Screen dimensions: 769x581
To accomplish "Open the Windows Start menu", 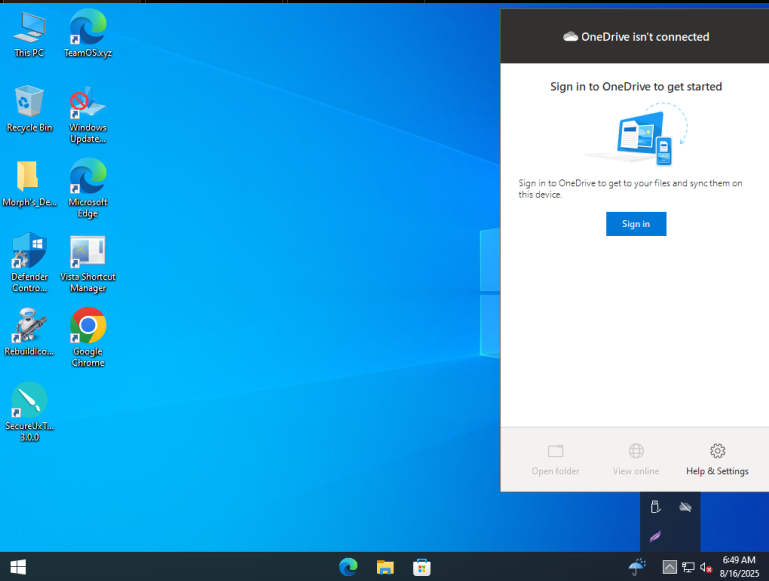I will point(18,567).
